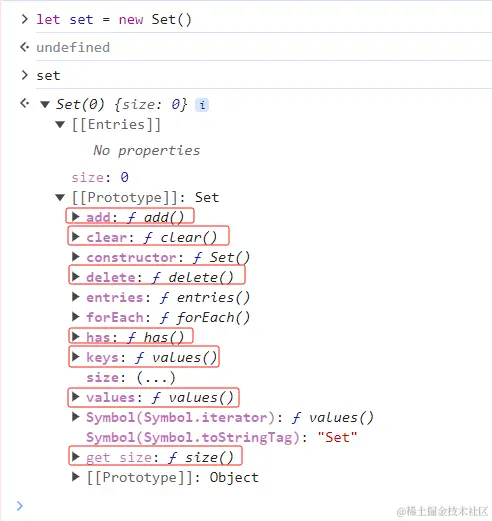Expand the constructor: f Set() entry
The width and height of the screenshot is (492, 521).
click(76, 257)
